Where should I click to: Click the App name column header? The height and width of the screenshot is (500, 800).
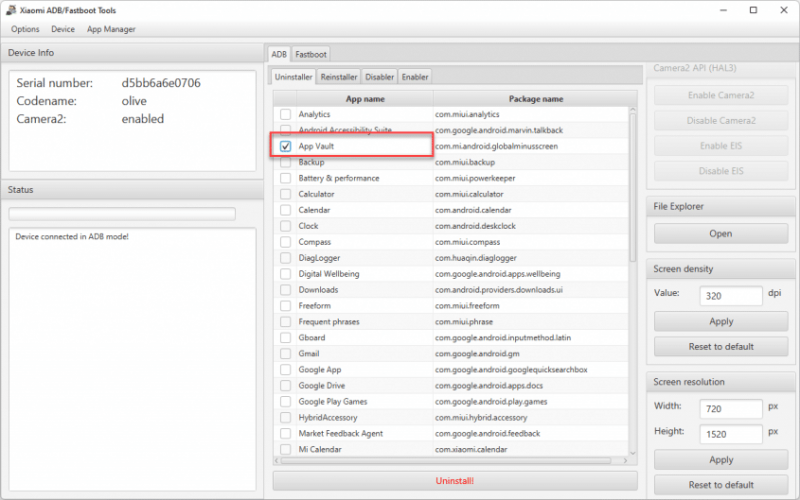pyautogui.click(x=365, y=99)
